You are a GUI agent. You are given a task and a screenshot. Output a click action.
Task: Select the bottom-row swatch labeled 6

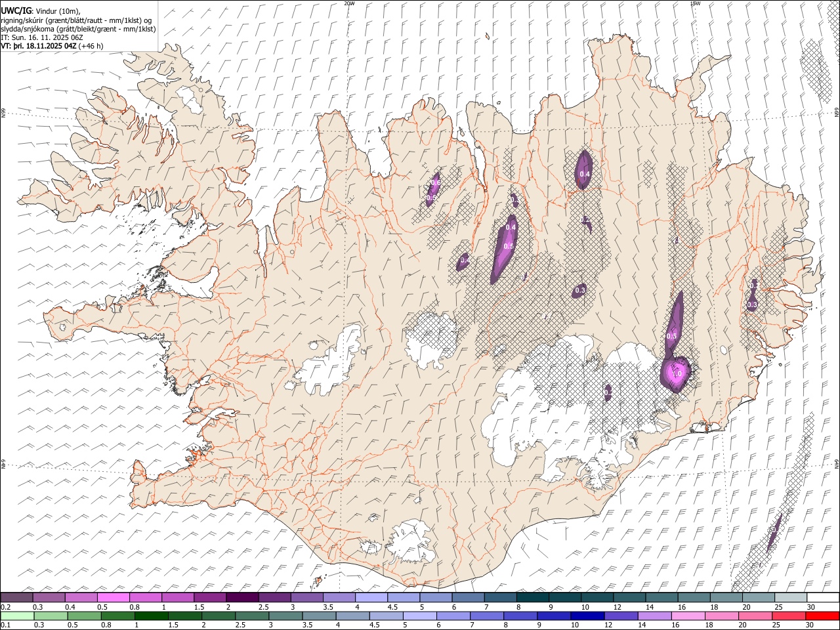453,616
